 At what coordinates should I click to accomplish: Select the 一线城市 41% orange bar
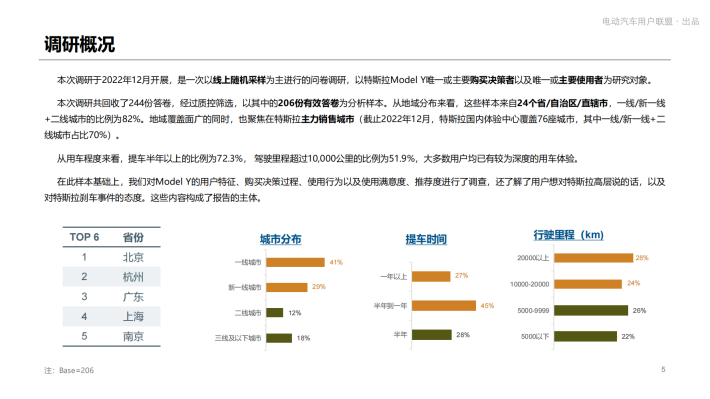tap(295, 262)
